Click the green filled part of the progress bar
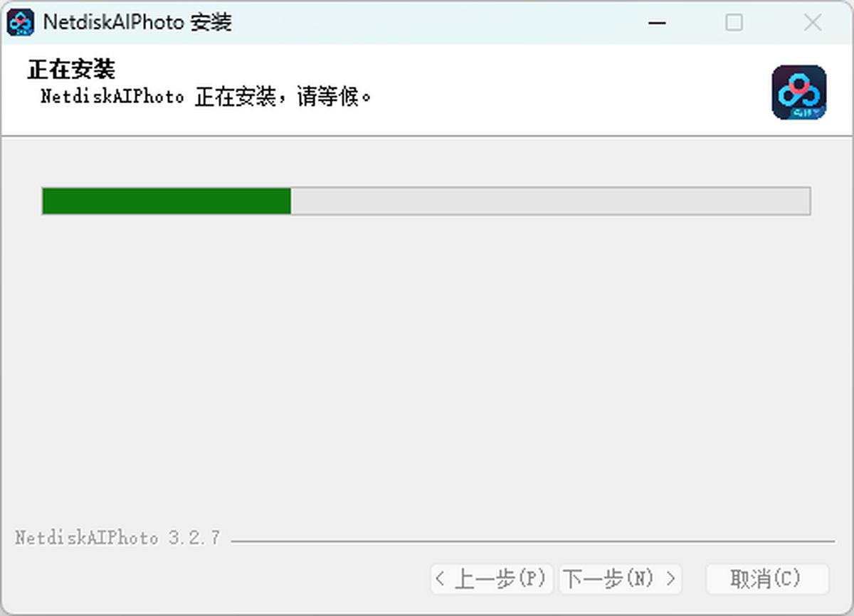The image size is (854, 616). [x=167, y=201]
